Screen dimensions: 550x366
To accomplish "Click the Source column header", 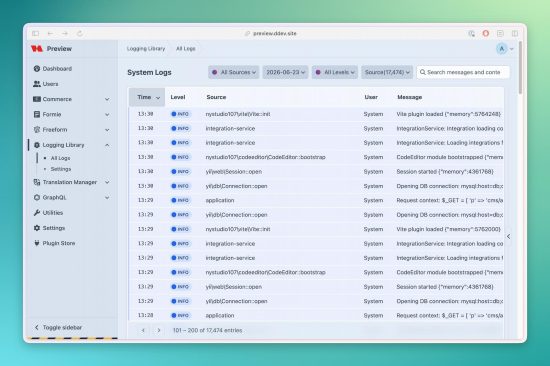I will (216, 97).
